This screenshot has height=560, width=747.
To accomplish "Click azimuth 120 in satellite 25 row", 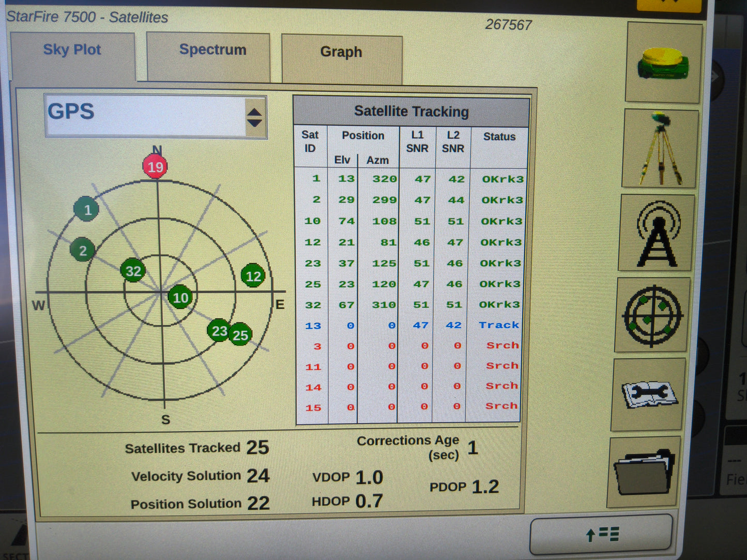I will tap(384, 284).
